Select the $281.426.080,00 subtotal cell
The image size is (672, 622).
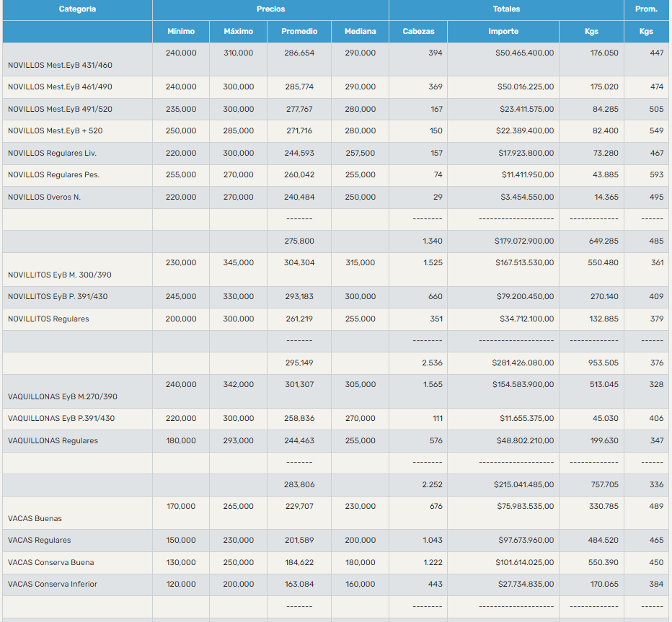523,363
